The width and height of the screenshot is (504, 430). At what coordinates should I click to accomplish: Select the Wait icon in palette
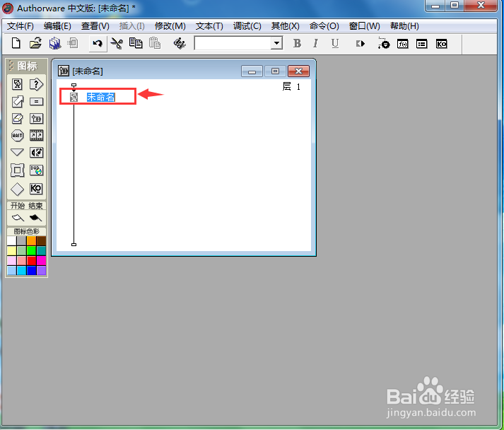coord(18,135)
